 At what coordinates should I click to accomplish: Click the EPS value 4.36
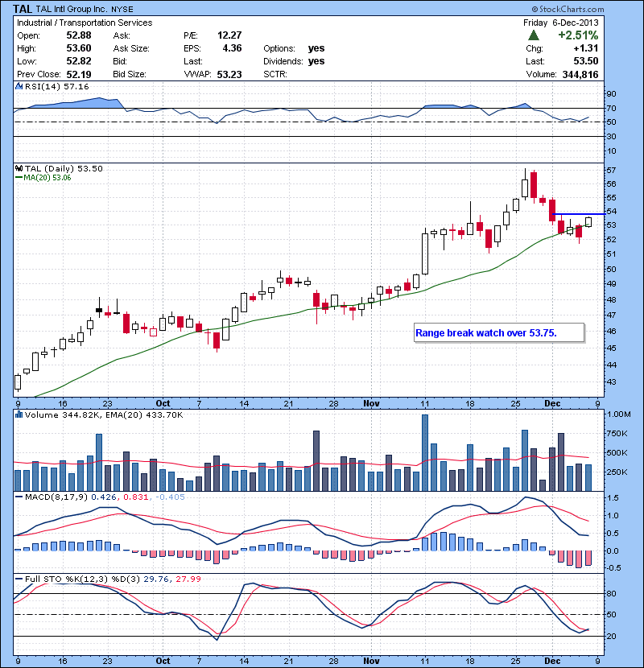[233, 48]
